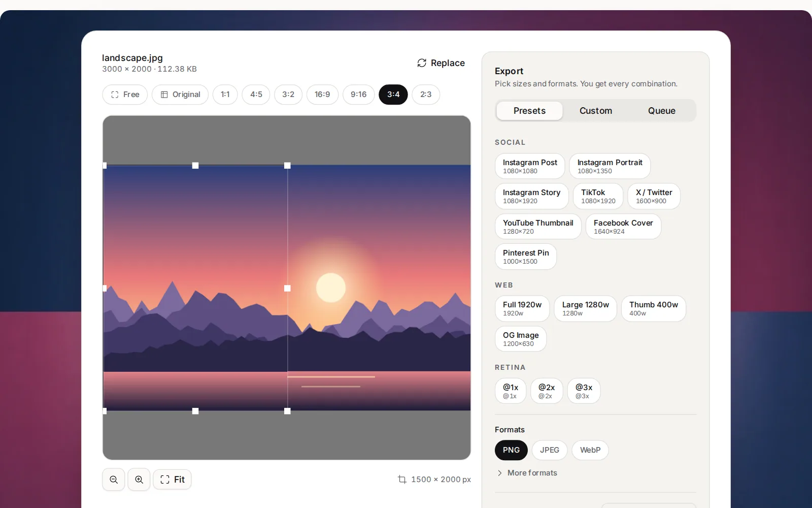Click the Fit view button
This screenshot has height=508, width=812.
173,480
